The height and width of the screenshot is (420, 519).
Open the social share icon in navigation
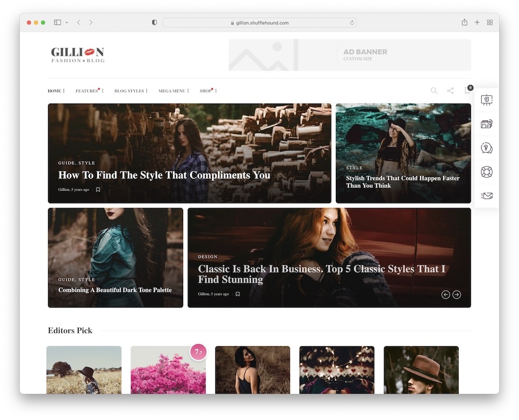click(450, 91)
